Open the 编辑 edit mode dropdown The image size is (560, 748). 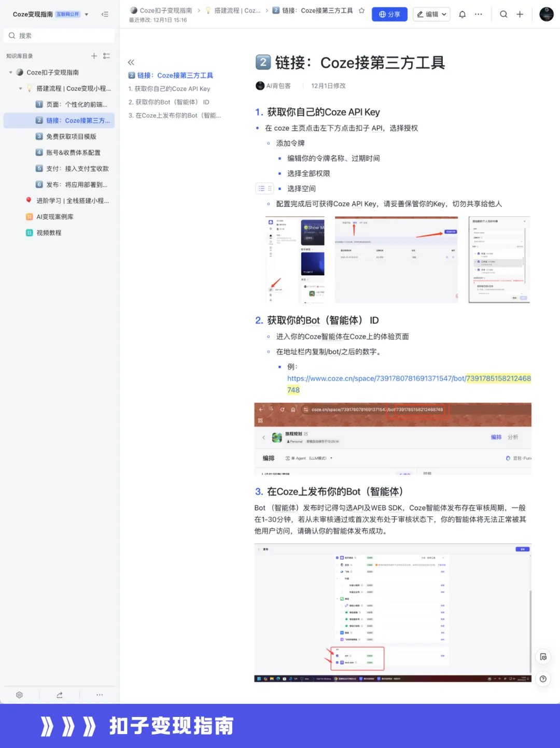(x=431, y=15)
